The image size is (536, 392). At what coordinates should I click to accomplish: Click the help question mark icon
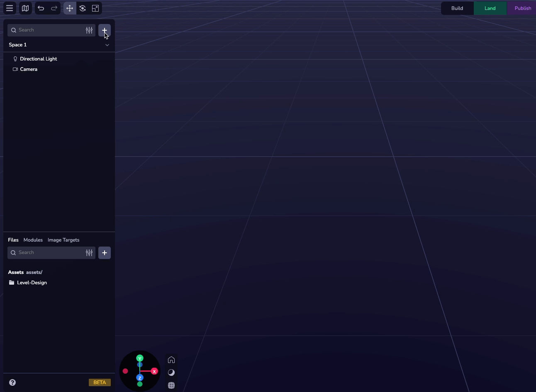[12, 382]
